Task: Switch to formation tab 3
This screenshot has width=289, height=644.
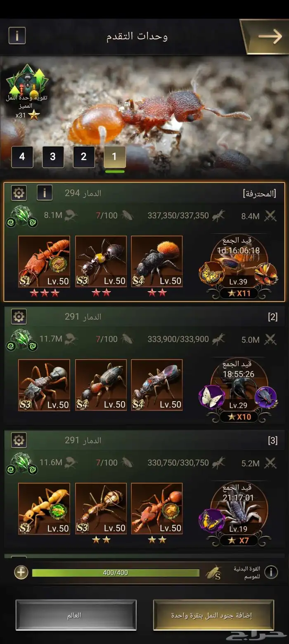Action: click(x=53, y=157)
